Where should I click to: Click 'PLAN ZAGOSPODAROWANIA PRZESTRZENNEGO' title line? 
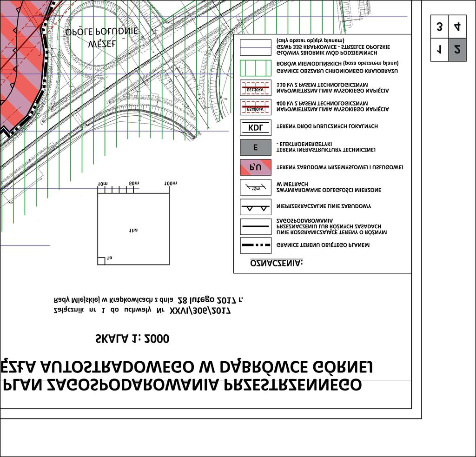pos(182,385)
